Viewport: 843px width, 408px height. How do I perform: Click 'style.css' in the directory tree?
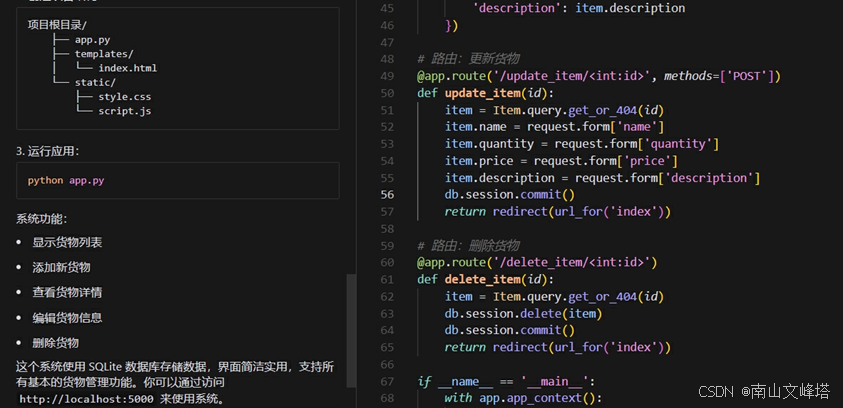pos(125,97)
